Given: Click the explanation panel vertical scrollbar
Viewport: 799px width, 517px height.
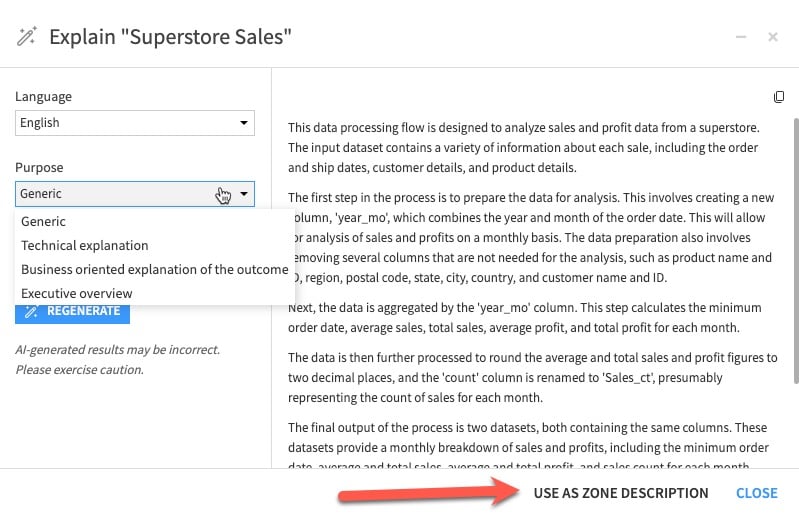Looking at the screenshot, I should tap(795, 250).
